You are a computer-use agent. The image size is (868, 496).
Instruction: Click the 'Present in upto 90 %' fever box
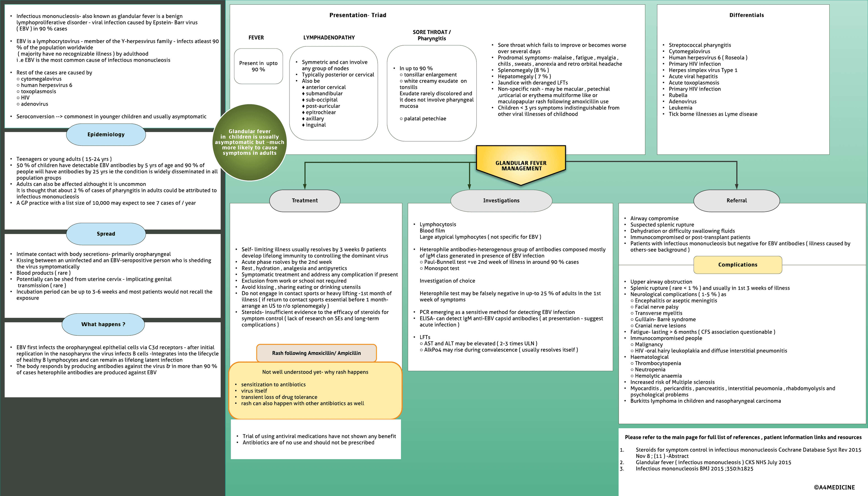point(258,66)
